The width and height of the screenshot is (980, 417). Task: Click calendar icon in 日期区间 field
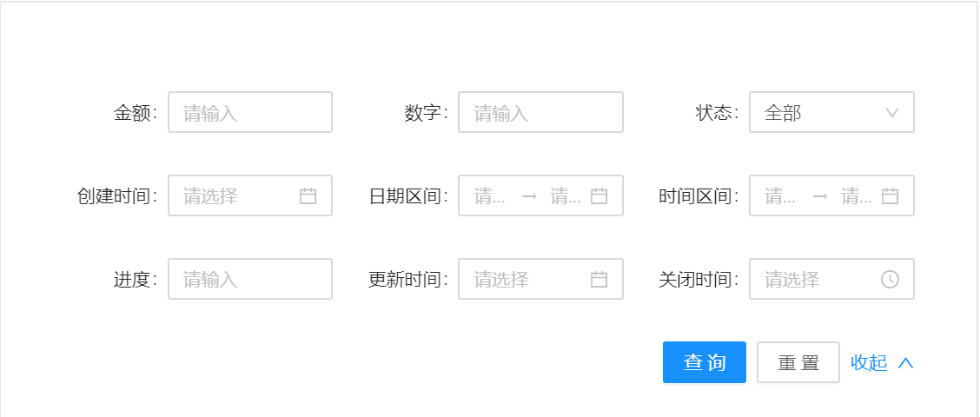599,195
